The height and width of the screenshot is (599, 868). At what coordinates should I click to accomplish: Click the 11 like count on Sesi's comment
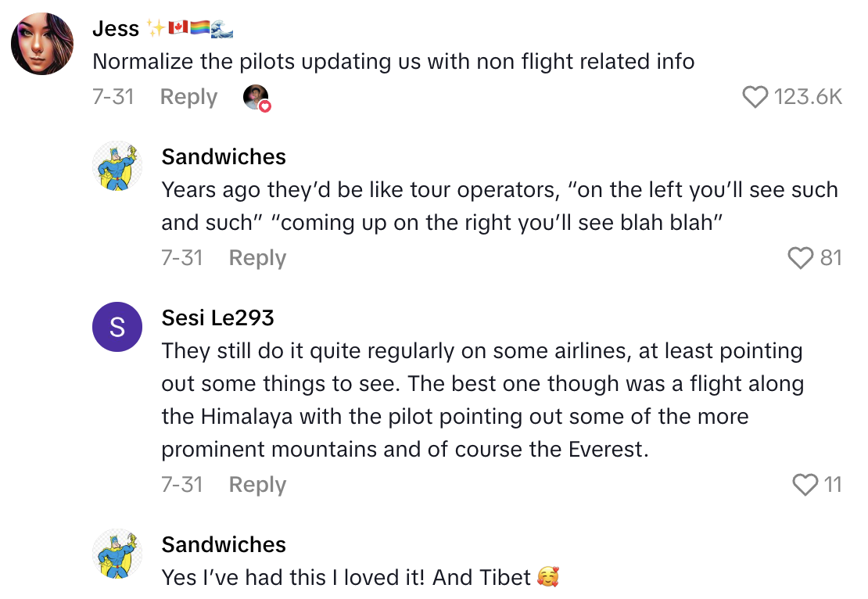pos(833,484)
